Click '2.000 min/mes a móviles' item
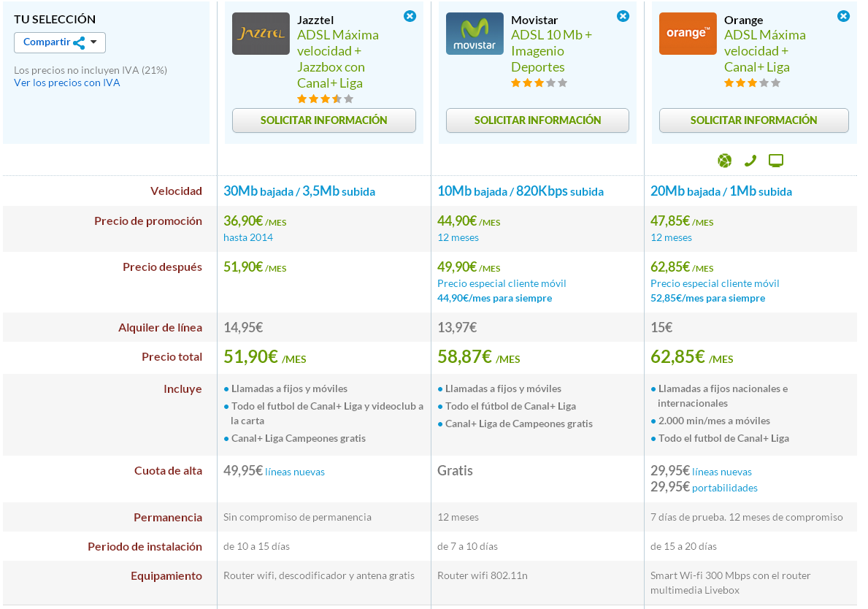The width and height of the screenshot is (868, 609). (x=714, y=421)
